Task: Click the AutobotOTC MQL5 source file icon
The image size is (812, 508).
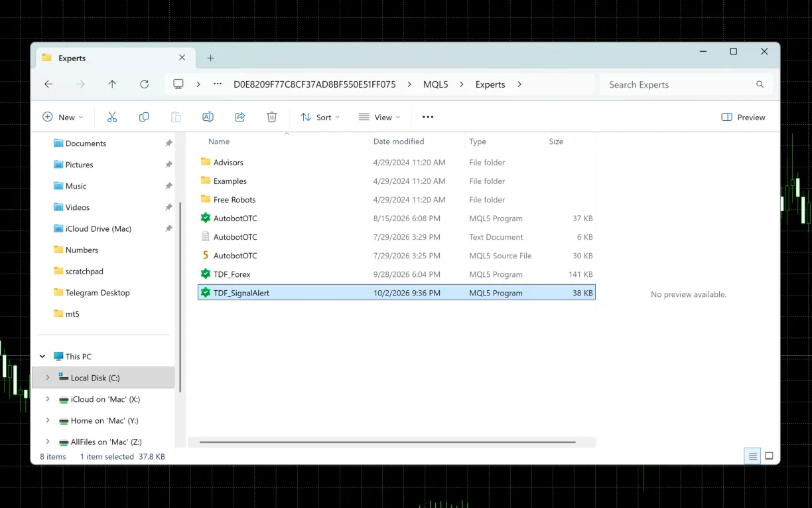Action: tap(206, 255)
